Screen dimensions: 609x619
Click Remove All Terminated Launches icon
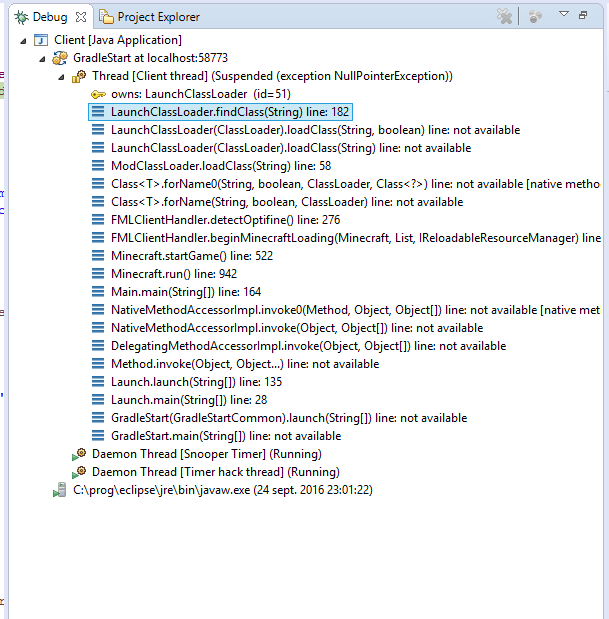tap(506, 17)
